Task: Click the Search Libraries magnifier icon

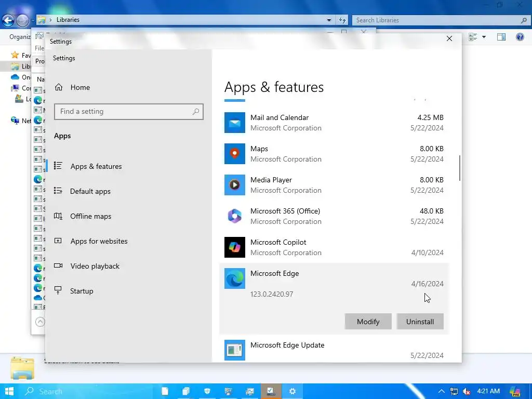Action: [524, 20]
